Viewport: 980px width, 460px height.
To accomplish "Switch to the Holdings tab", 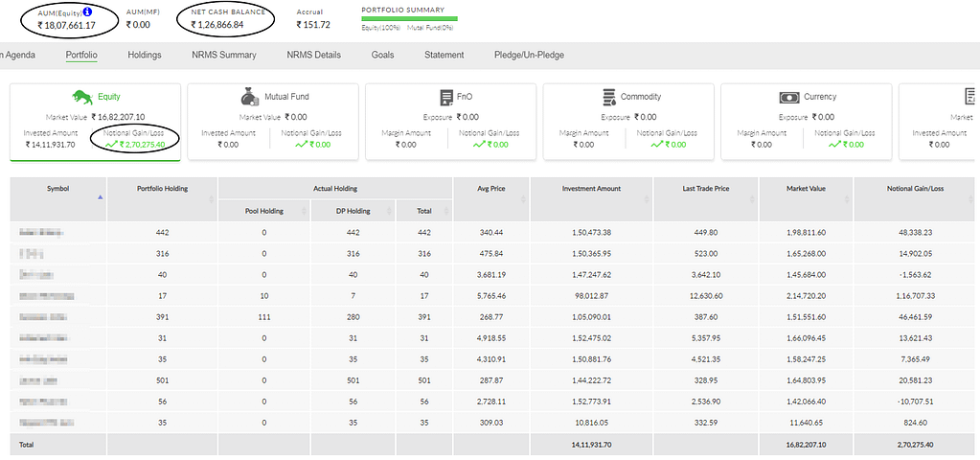I will [x=145, y=55].
